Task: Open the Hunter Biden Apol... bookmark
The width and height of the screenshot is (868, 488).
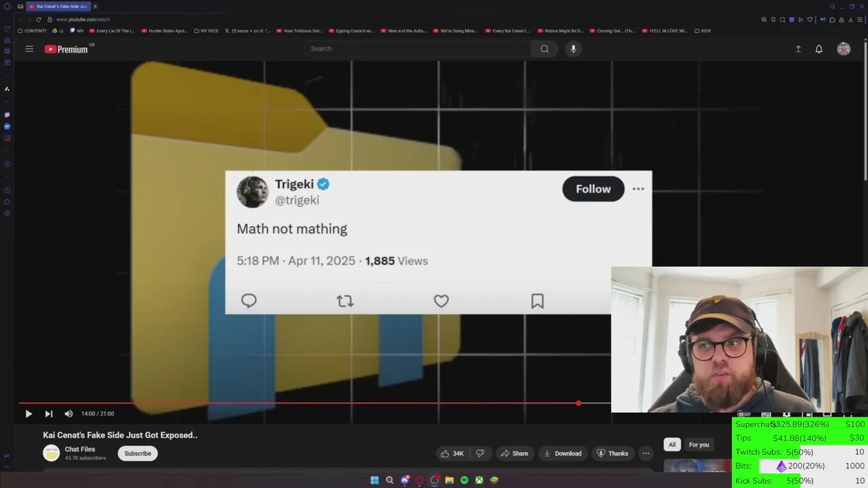Action: [x=164, y=30]
